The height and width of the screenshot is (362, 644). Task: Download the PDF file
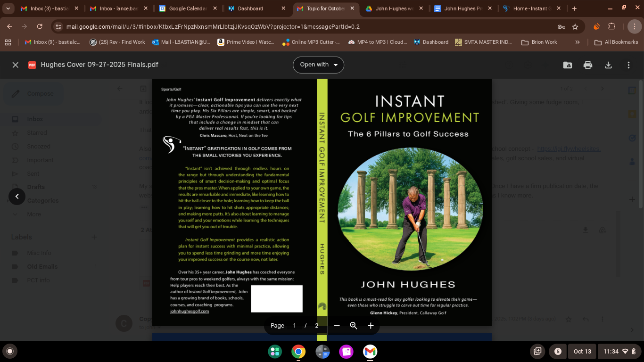[608, 65]
